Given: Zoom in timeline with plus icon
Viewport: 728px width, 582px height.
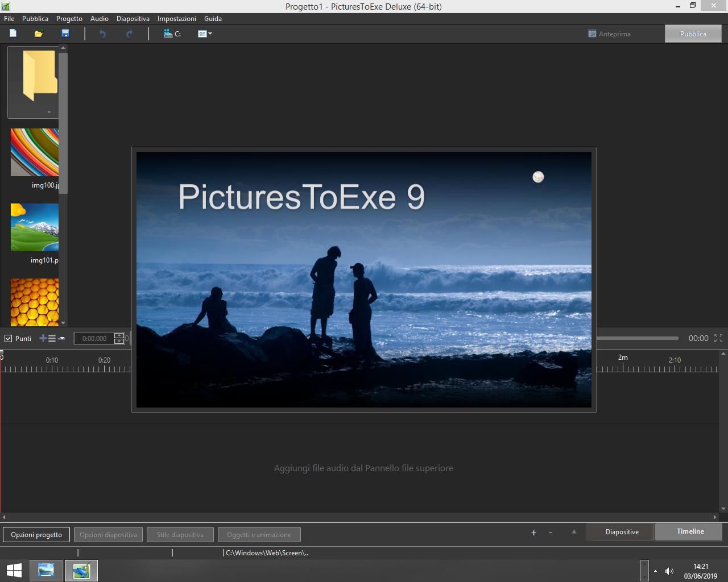Looking at the screenshot, I should tap(533, 533).
